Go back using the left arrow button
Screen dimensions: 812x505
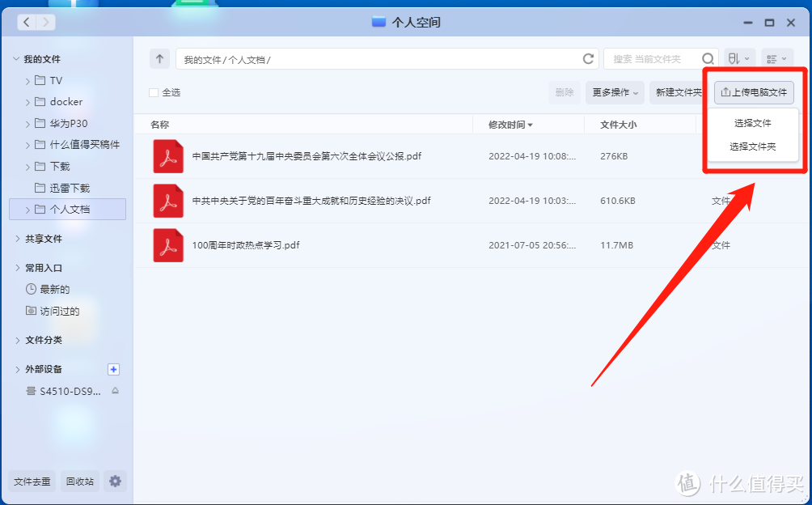(x=27, y=23)
